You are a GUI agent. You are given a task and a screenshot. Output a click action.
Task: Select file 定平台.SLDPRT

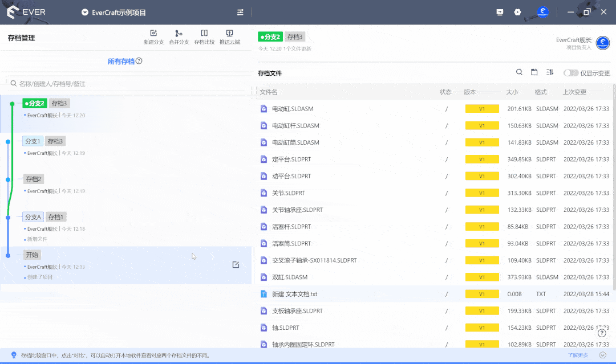point(434,159)
